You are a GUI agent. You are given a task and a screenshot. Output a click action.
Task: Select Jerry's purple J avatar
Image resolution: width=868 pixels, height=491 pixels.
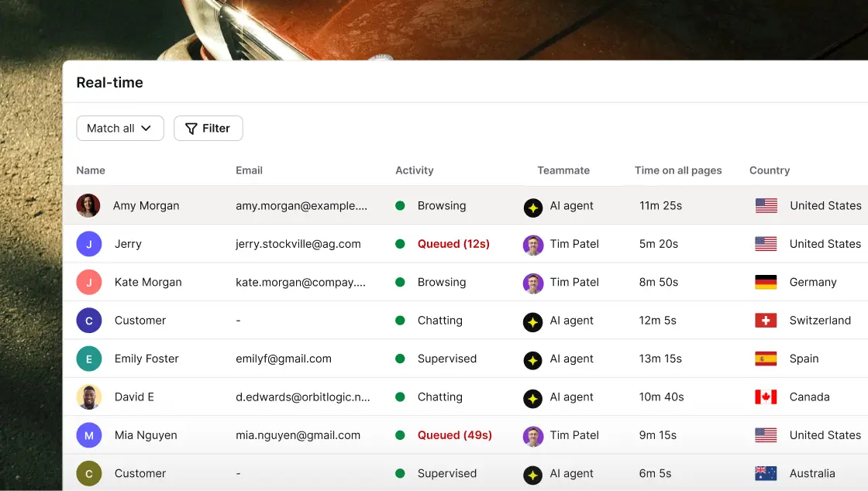(88, 244)
